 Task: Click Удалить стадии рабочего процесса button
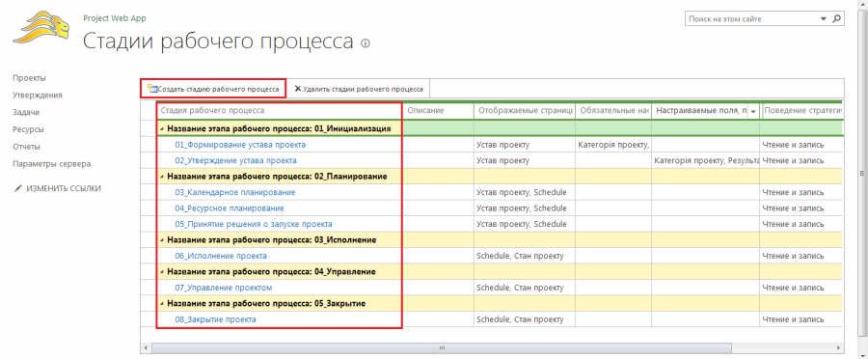pyautogui.click(x=359, y=89)
